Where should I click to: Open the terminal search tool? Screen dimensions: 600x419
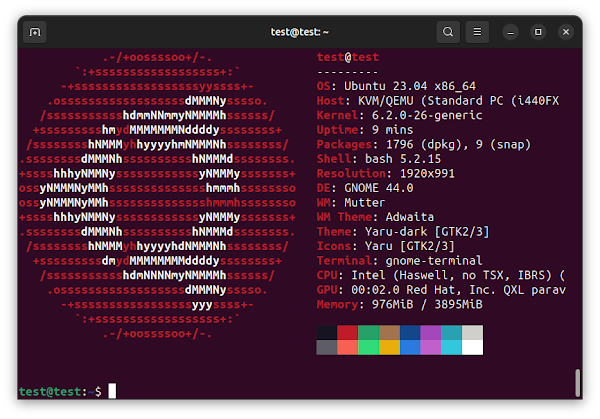pyautogui.click(x=448, y=32)
